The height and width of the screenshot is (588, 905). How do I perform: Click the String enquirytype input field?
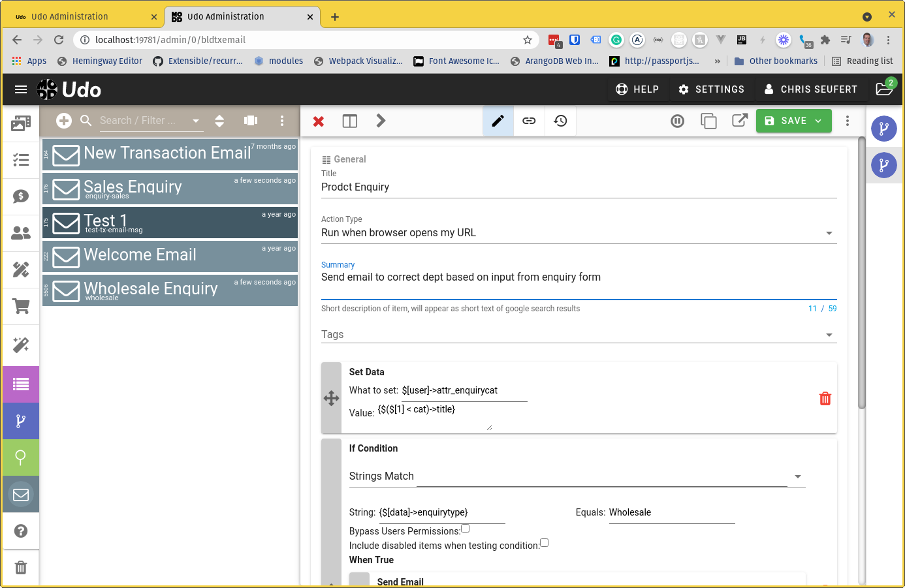pyautogui.click(x=442, y=513)
